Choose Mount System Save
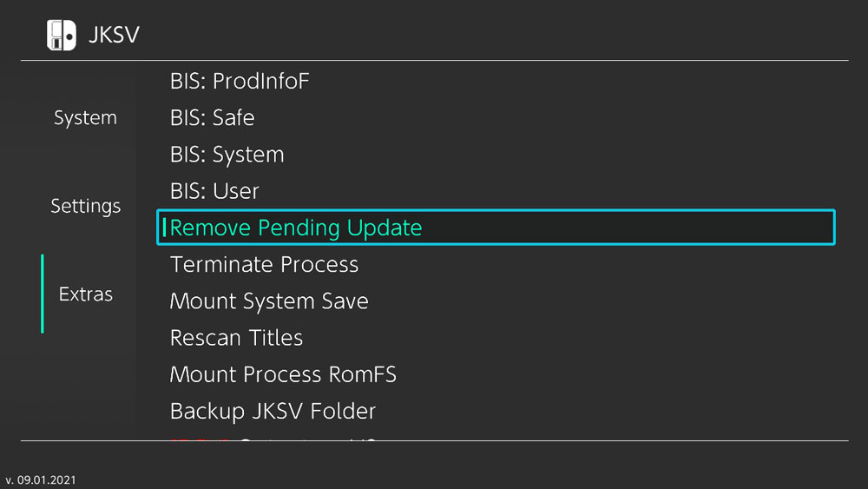 (x=269, y=301)
